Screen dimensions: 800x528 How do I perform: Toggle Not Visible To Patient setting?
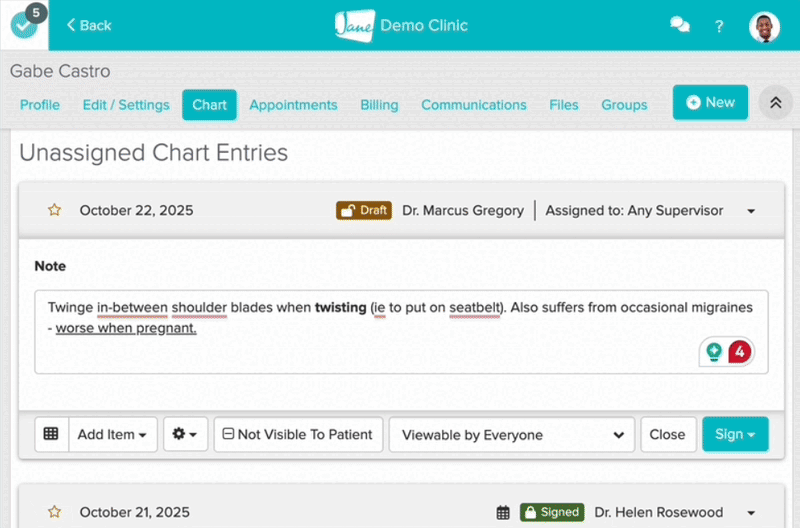coord(298,435)
